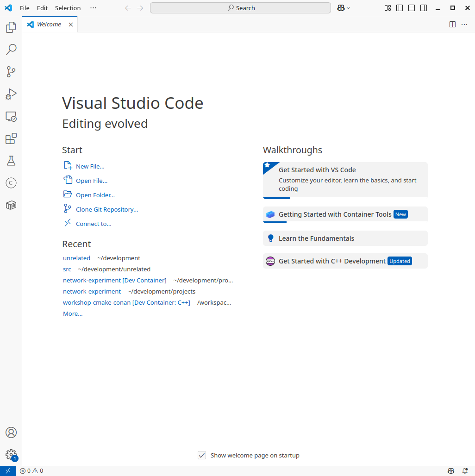Screen dimensions: 475x476
Task: Expand the overflow menu ellipsis after Selection
Action: pos(94,8)
